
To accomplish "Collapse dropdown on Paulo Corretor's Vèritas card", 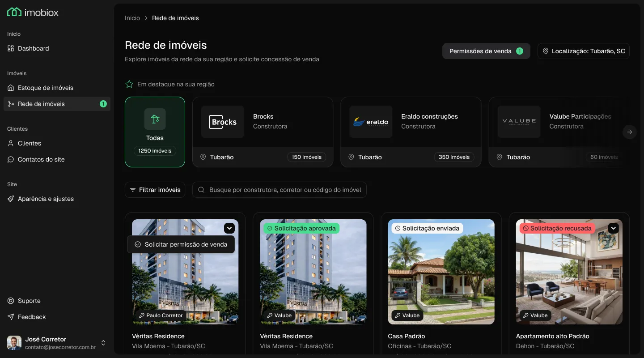I will pos(229,228).
